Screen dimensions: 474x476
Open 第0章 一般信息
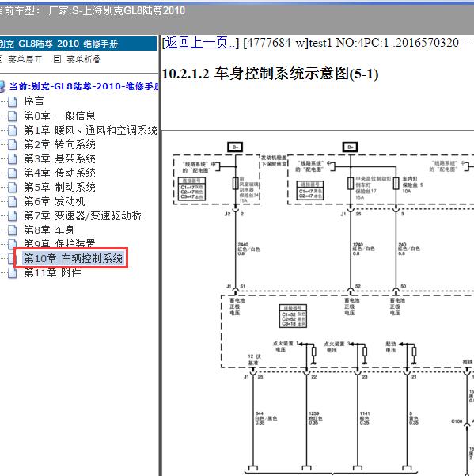click(59, 116)
